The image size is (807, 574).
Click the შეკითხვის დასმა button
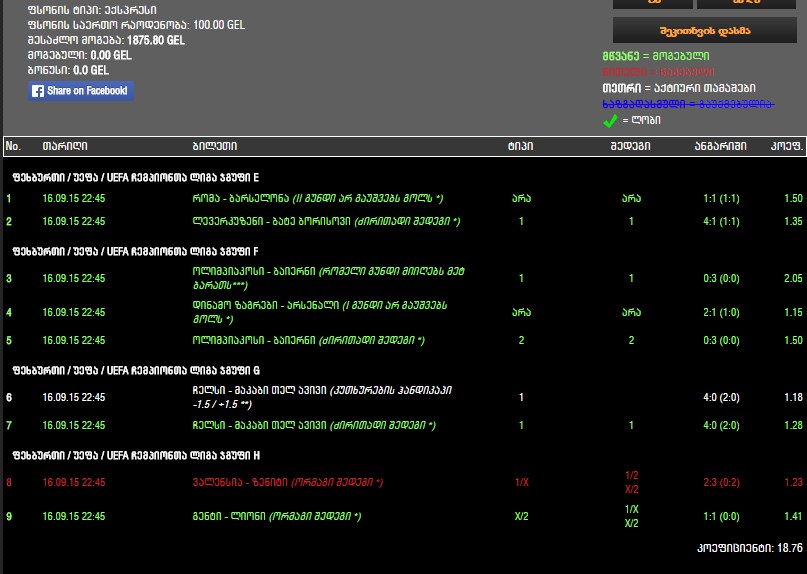705,31
